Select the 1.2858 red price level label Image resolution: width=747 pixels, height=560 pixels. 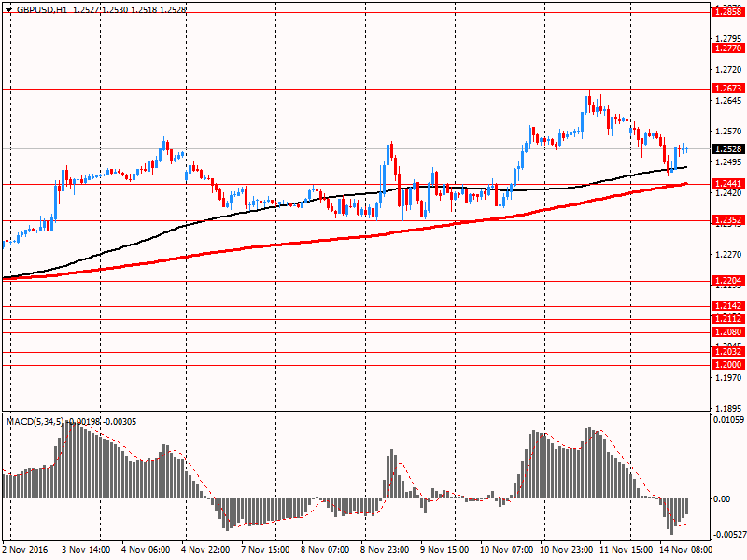coord(728,12)
